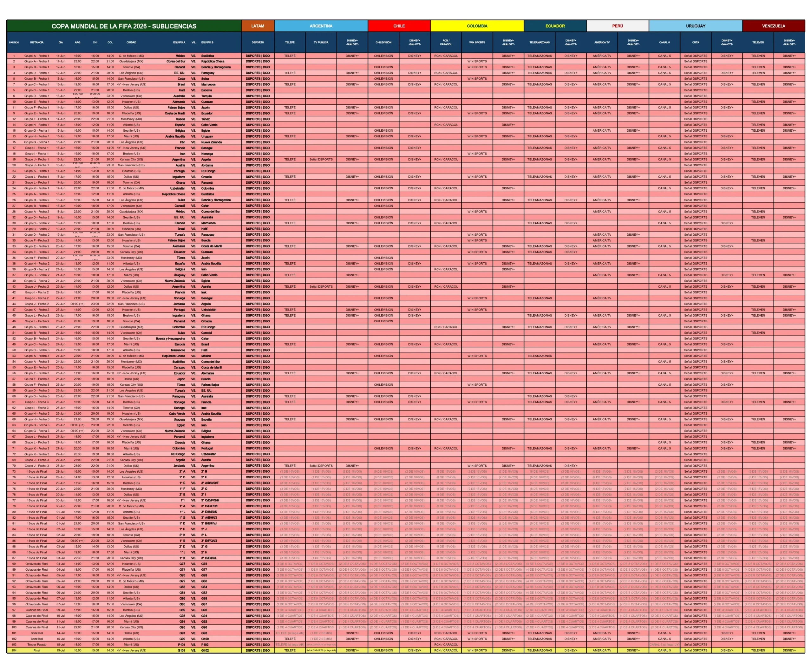Click the TV PUBLICA column header

coord(321,43)
